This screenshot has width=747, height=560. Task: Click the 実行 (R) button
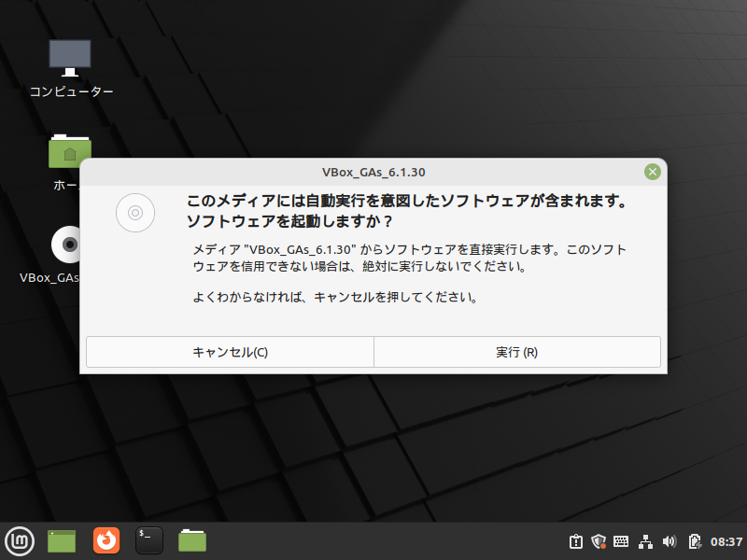pyautogui.click(x=517, y=352)
